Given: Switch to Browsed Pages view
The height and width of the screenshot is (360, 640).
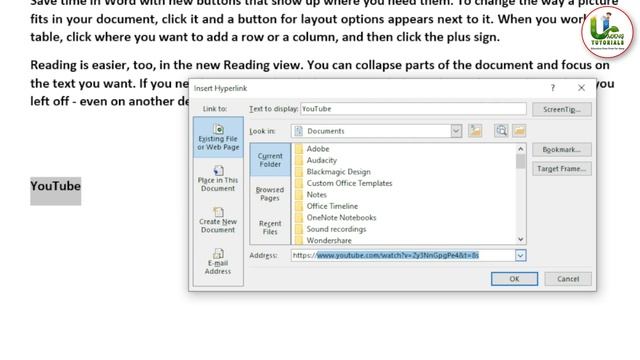Looking at the screenshot, I should pos(270,193).
